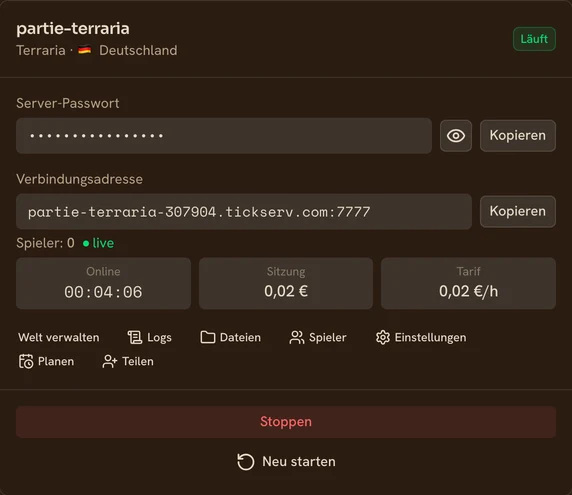Click the partie-terraria server title
Viewport: 572px width, 495px height.
coord(73,28)
